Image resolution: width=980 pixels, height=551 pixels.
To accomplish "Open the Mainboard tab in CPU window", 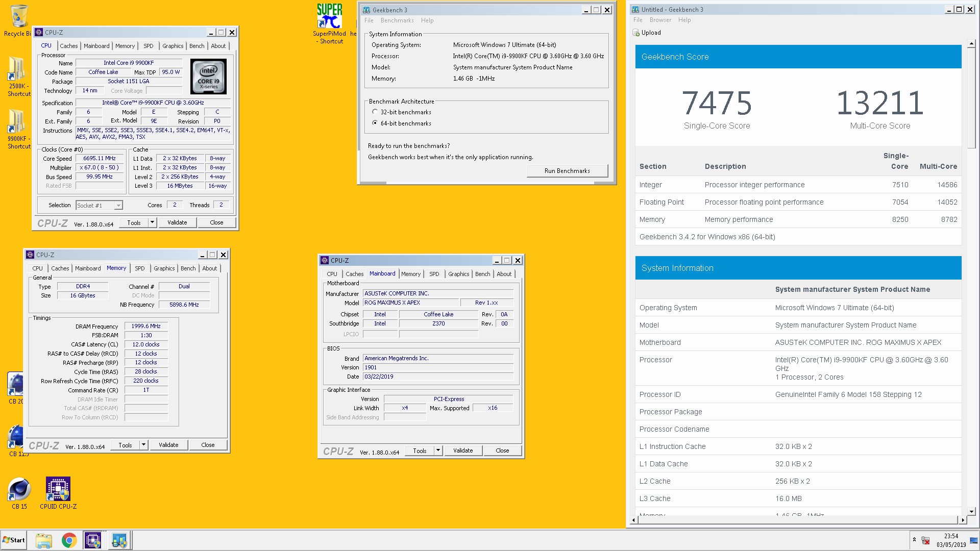I will click(x=96, y=46).
